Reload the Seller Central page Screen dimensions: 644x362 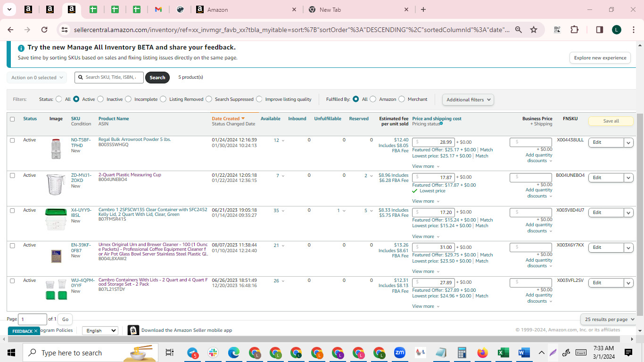point(44,30)
